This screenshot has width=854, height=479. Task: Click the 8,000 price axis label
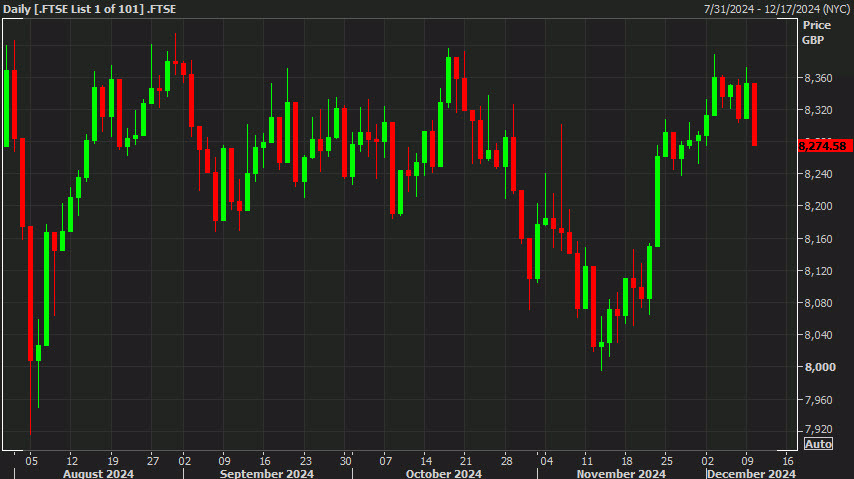(817, 368)
